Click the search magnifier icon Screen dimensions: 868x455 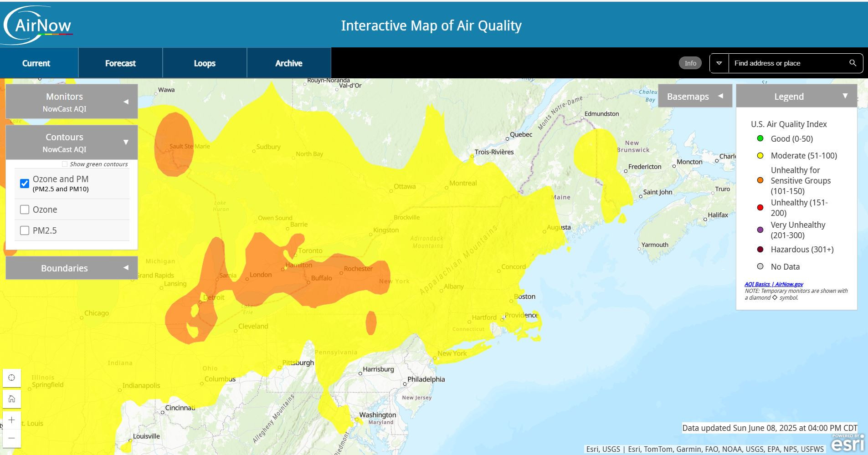[853, 63]
